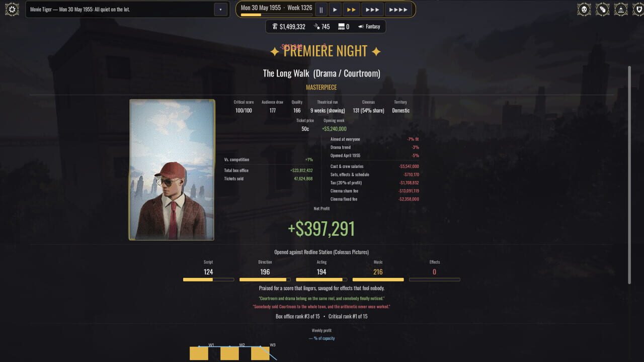Click the W2 weekly profit bar
The width and height of the screenshot is (644, 362).
pyautogui.click(x=229, y=353)
